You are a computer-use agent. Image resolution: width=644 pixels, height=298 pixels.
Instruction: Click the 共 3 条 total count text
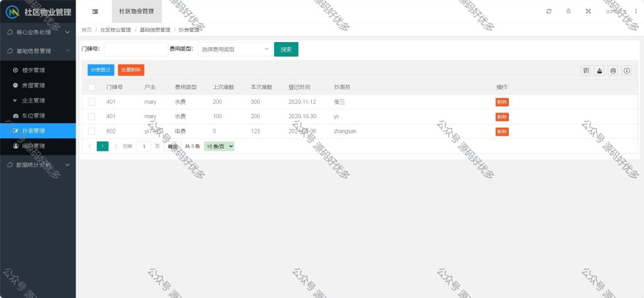click(x=192, y=146)
